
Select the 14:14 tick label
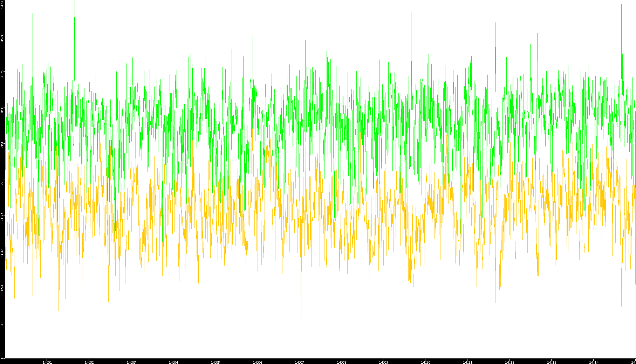(594, 362)
